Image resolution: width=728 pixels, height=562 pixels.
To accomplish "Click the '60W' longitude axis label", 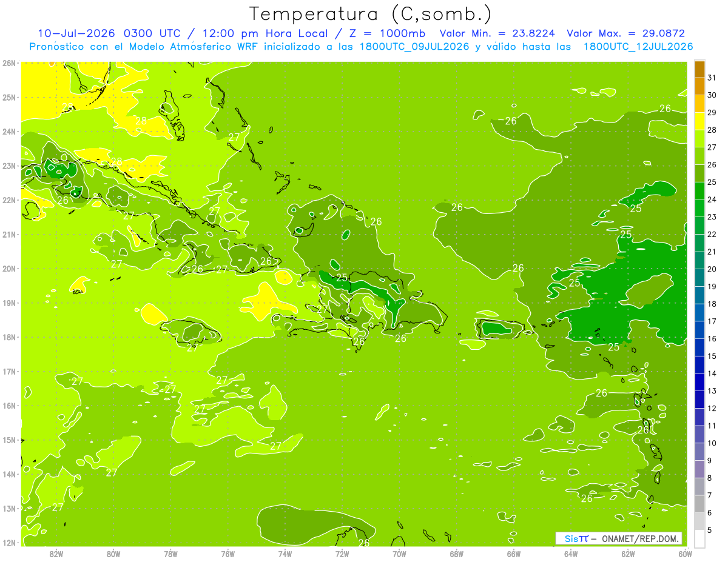I will click(x=686, y=554).
